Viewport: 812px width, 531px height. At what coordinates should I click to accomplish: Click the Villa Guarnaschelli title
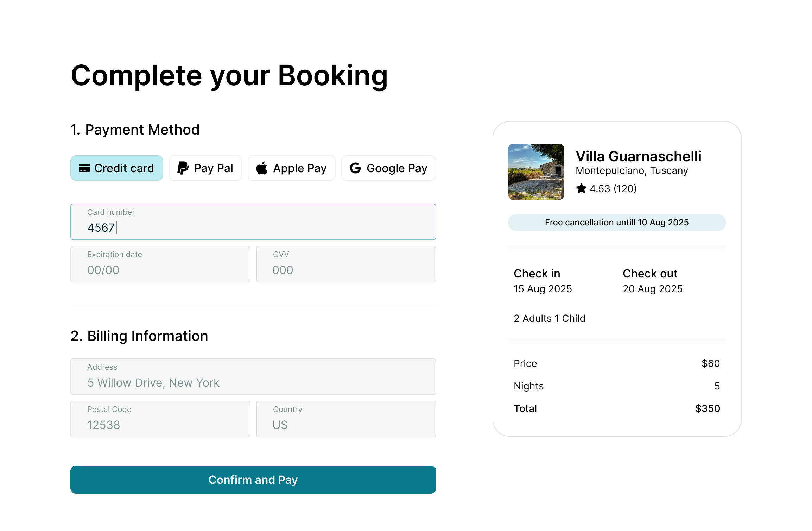click(638, 156)
